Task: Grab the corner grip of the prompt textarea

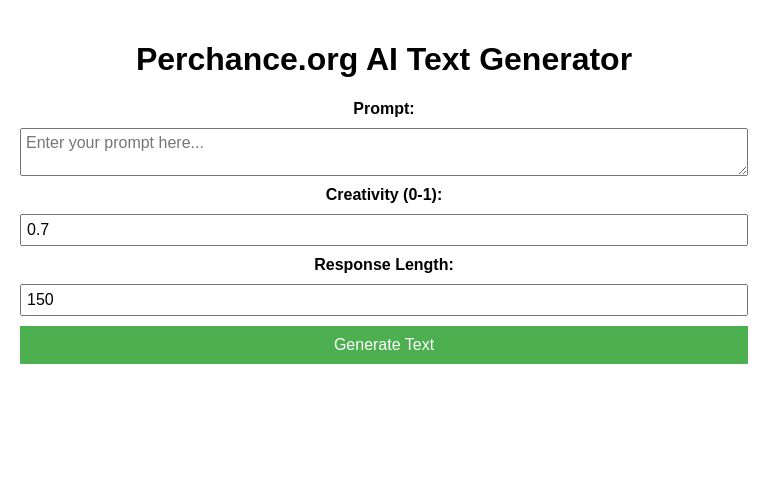Action: tap(742, 170)
